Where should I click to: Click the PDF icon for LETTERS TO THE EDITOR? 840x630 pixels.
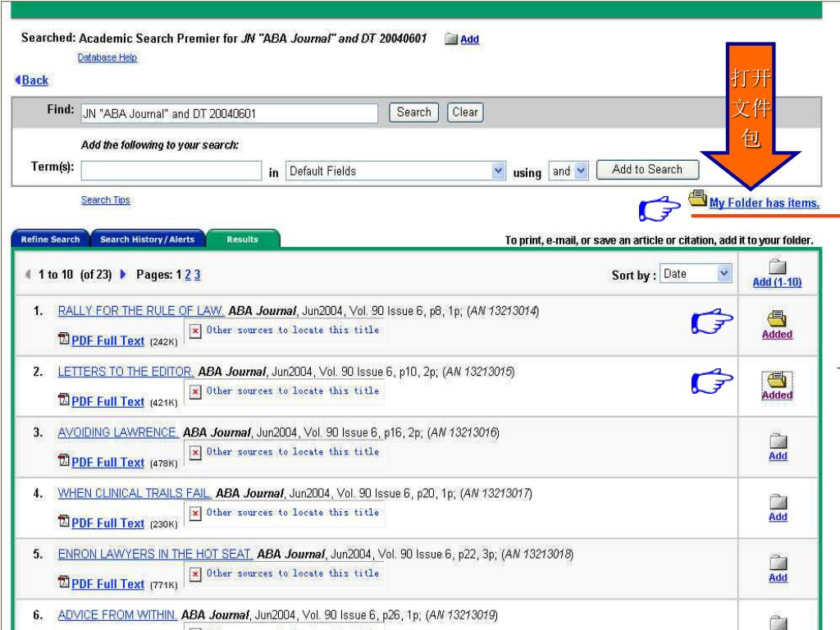pos(64,399)
